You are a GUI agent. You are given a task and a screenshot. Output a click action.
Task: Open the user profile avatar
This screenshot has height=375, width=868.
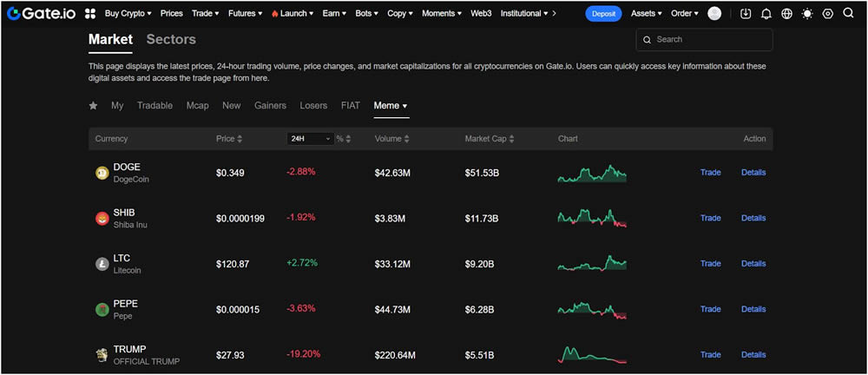[714, 14]
